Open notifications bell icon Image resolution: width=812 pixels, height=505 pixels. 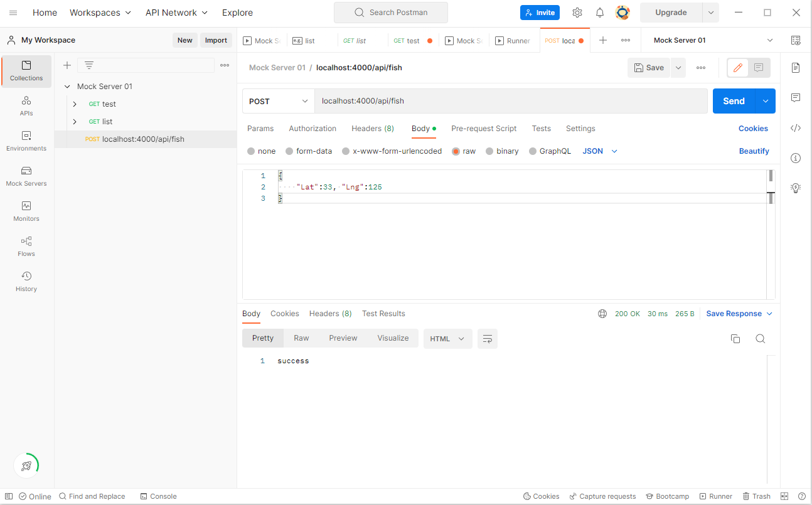click(x=600, y=13)
